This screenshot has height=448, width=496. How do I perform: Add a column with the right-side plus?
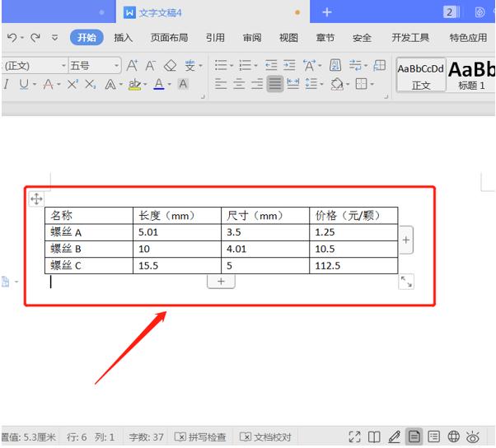pyautogui.click(x=406, y=240)
